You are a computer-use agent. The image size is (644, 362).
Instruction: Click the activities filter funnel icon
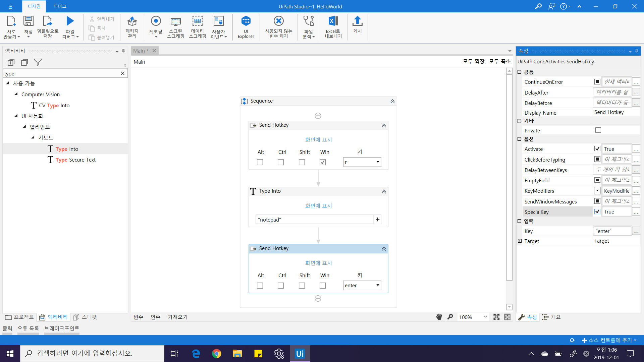tap(38, 62)
